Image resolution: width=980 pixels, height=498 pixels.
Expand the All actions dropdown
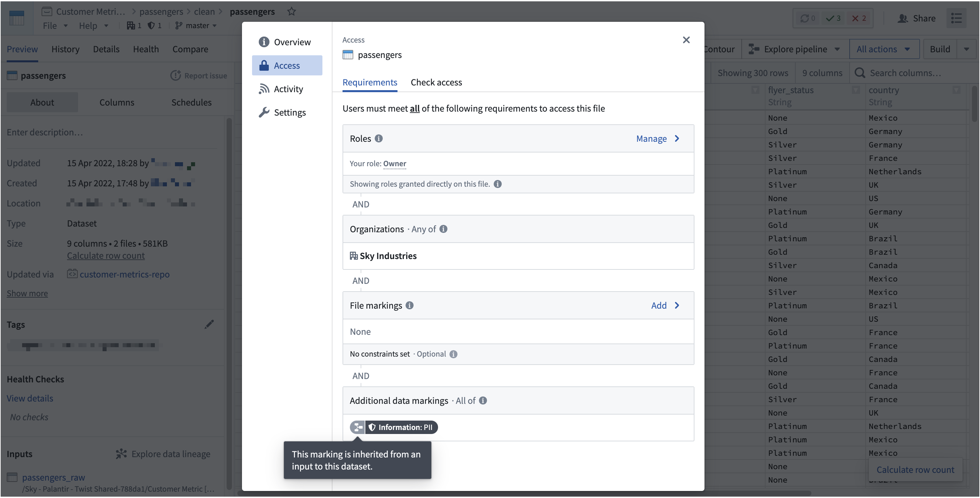click(x=884, y=49)
